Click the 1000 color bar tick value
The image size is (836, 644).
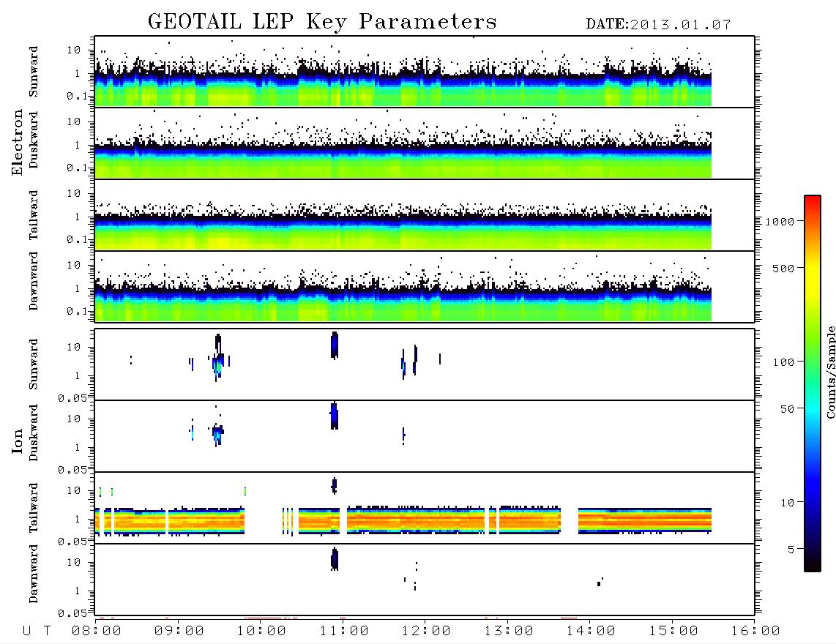(x=780, y=222)
